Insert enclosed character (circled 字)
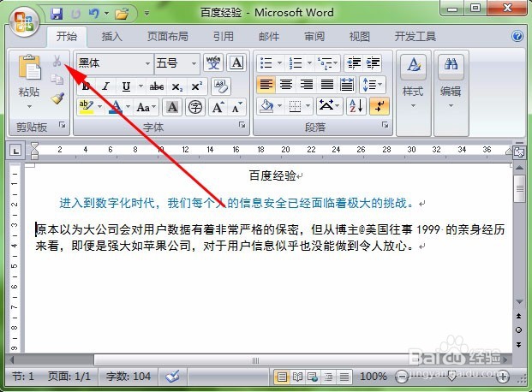 [x=195, y=108]
